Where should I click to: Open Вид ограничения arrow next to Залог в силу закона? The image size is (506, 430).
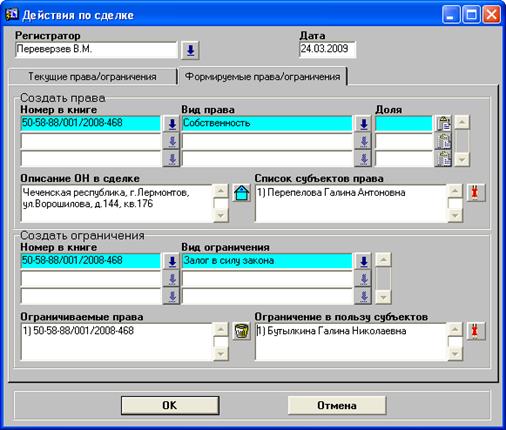(363, 262)
